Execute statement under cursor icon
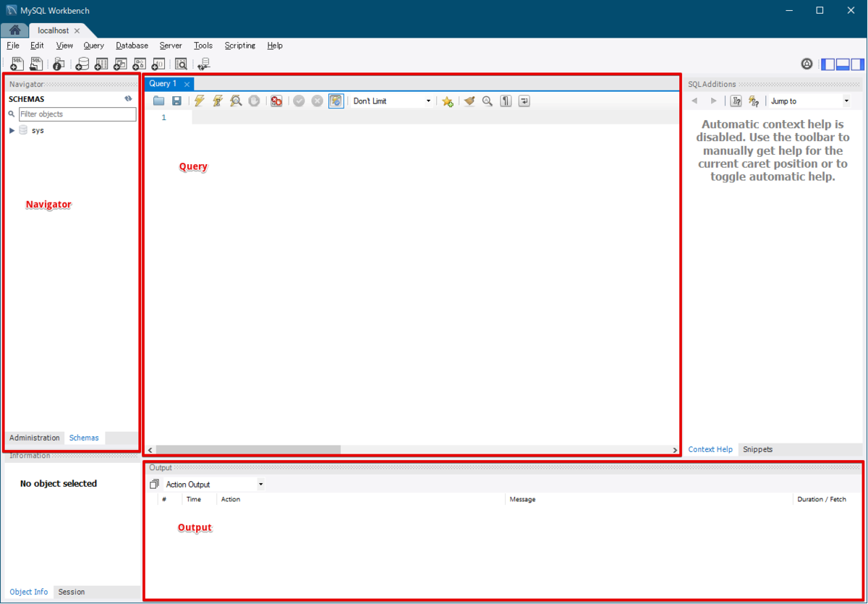 (218, 101)
